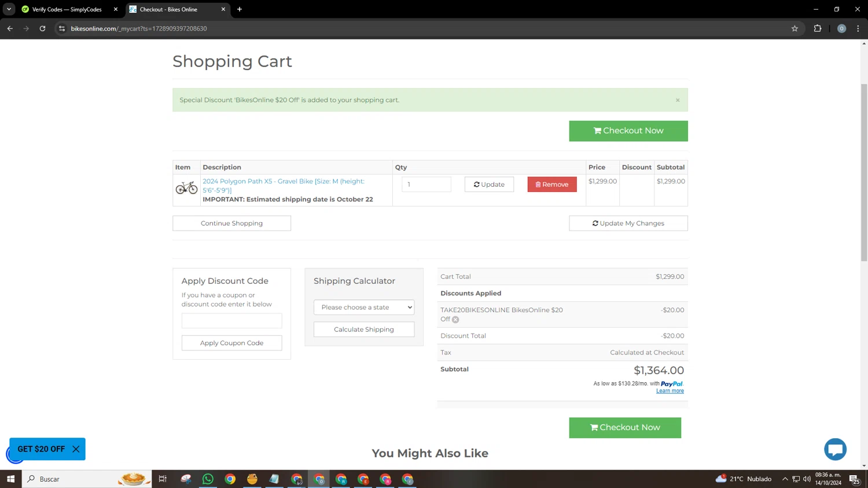
Task: Open the Polygon Path X5 bike thumbnail
Action: click(186, 188)
